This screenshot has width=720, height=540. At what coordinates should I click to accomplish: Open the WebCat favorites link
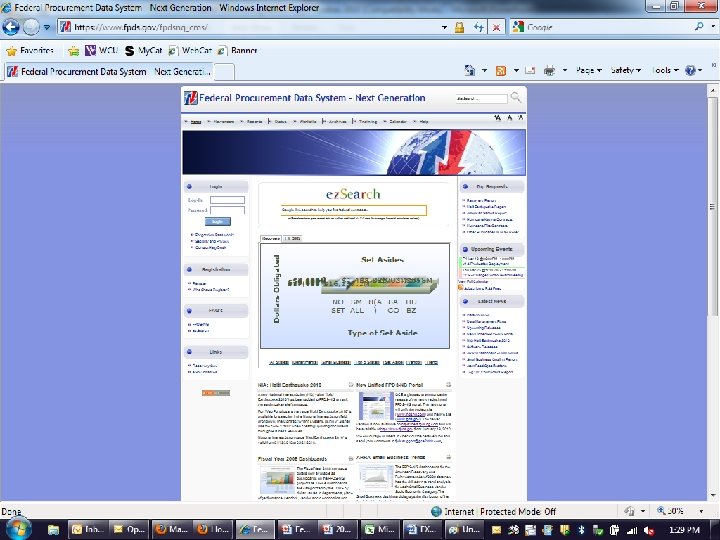point(190,51)
